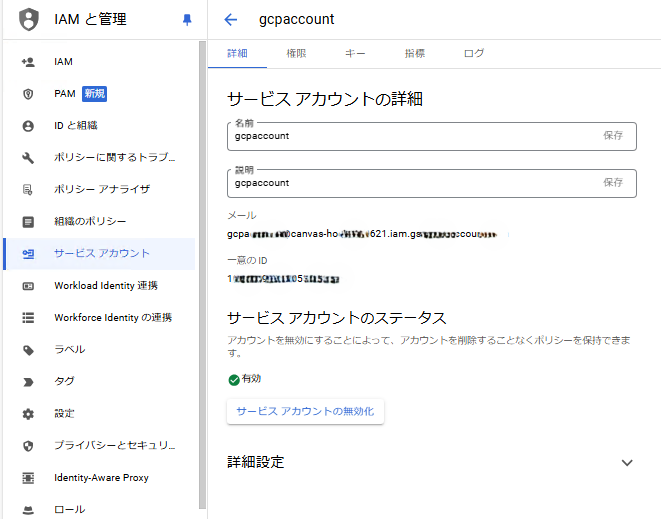Click the ラベル tag icon
Screen dimensions: 661x519
[x=28, y=350]
